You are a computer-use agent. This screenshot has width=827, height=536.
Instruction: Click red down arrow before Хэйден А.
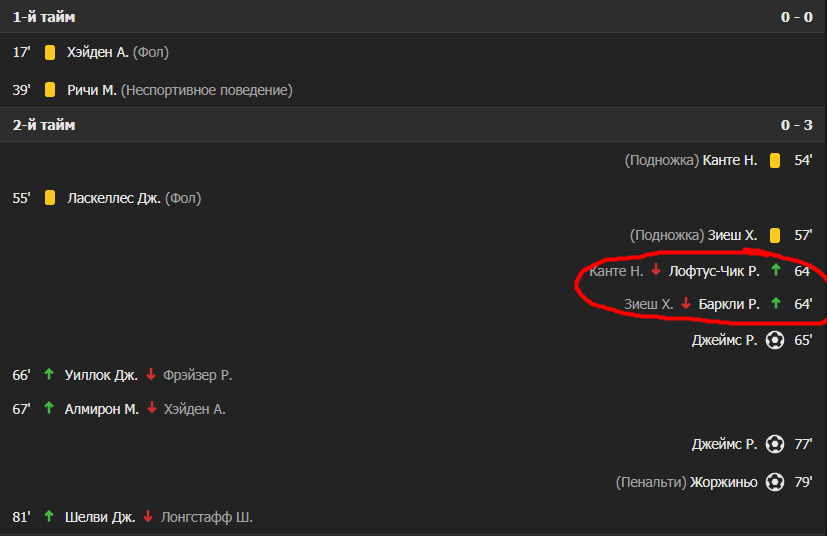[x=152, y=409]
